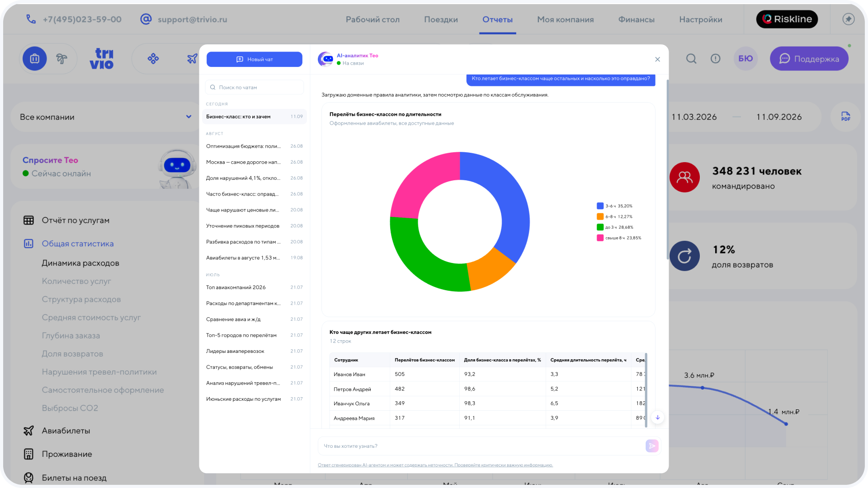This screenshot has width=868, height=488.
Task: Click the email at-sign icon
Action: tap(146, 19)
